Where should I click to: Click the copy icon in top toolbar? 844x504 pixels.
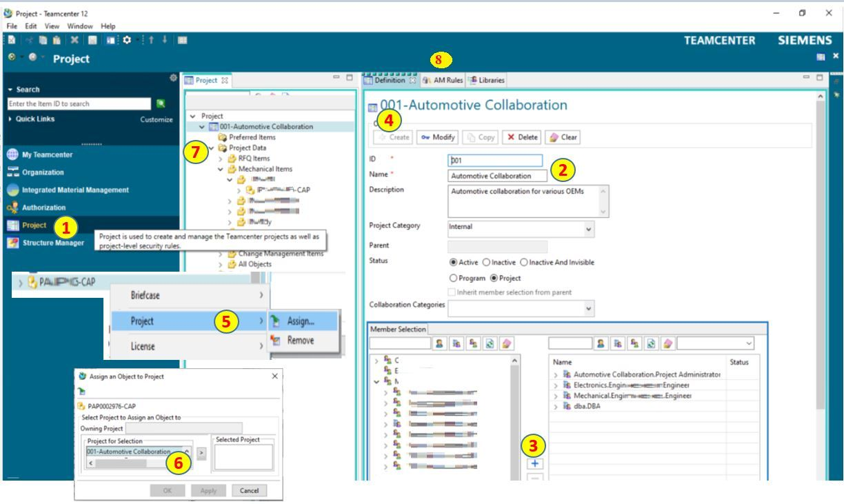43,41
